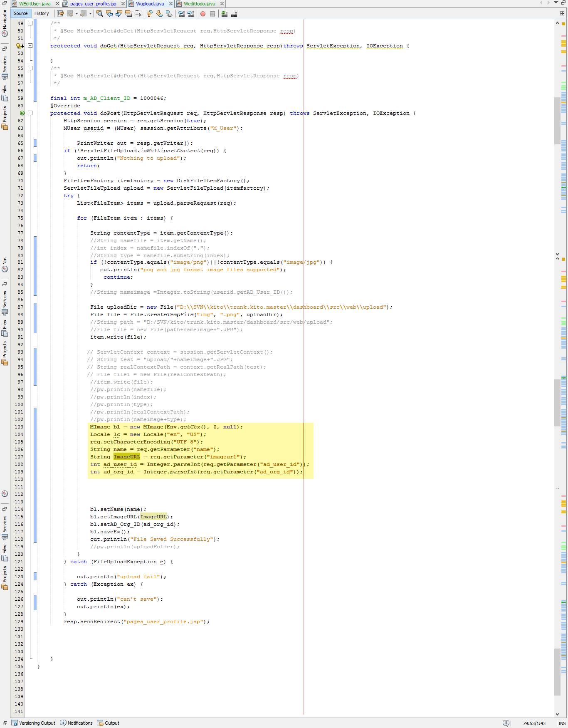Open the Forward history dropdown arrow
Viewport: 568px width, 728px height.
[90, 13]
